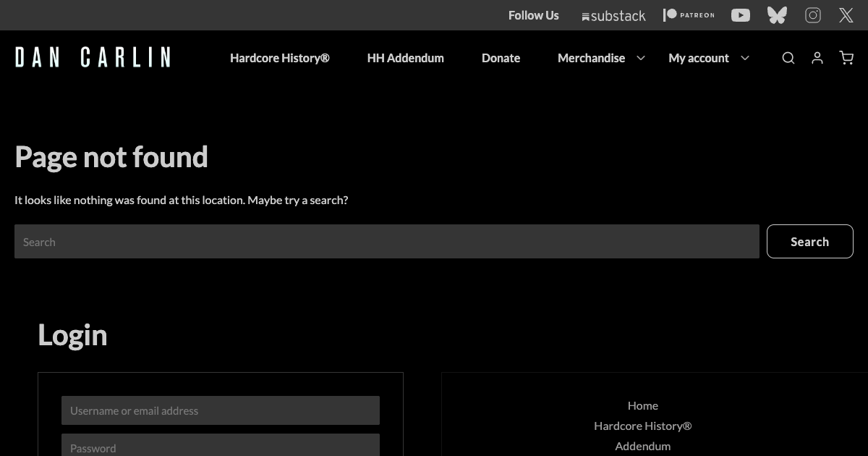The image size is (868, 456).
Task: Expand the My account dropdown chevron
Action: [745, 58]
